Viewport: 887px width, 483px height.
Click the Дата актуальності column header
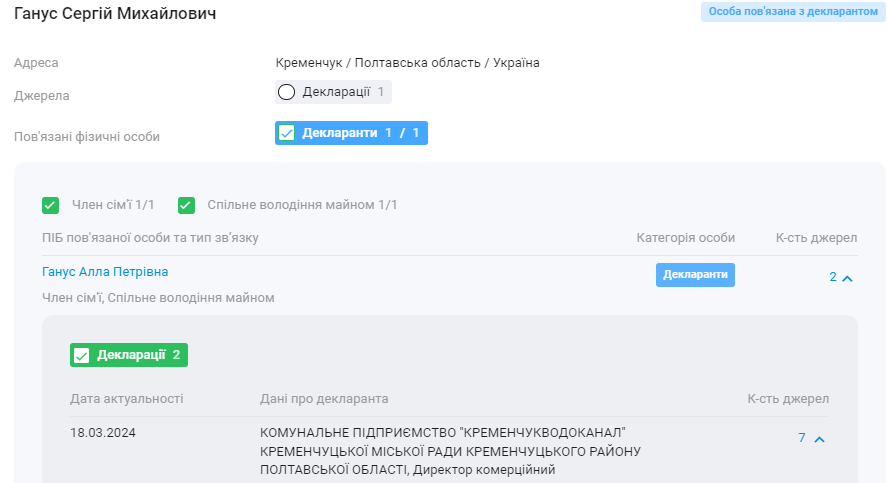(x=126, y=399)
